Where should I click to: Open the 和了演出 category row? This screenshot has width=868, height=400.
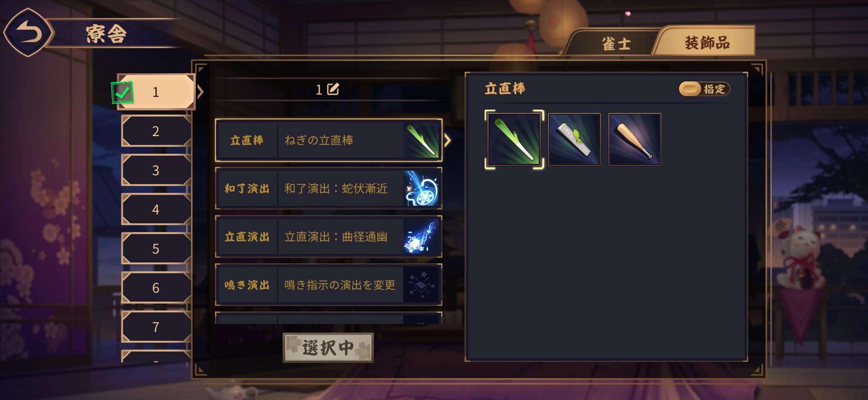pyautogui.click(x=328, y=188)
